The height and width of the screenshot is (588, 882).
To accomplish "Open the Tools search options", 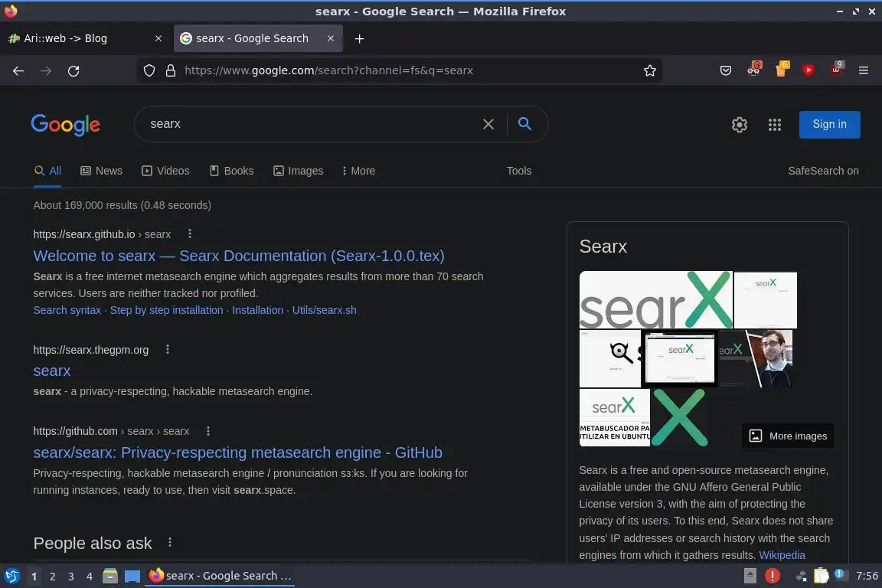I will pyautogui.click(x=518, y=171).
